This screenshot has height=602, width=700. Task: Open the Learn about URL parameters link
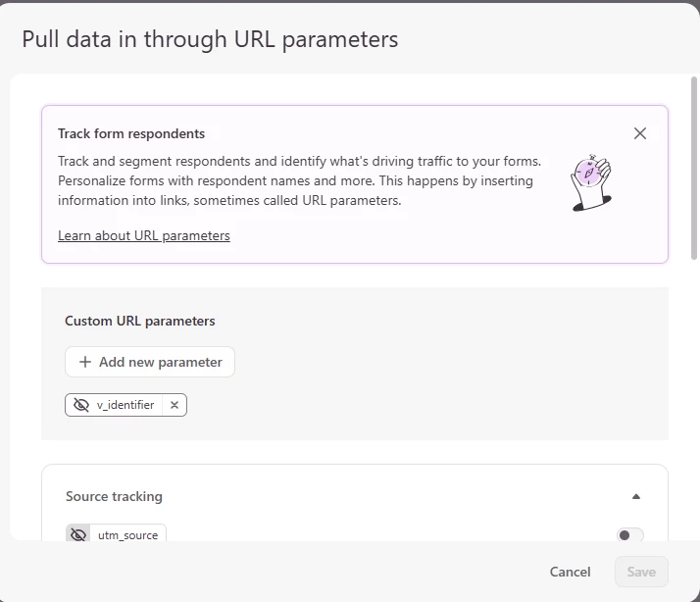[x=144, y=235]
